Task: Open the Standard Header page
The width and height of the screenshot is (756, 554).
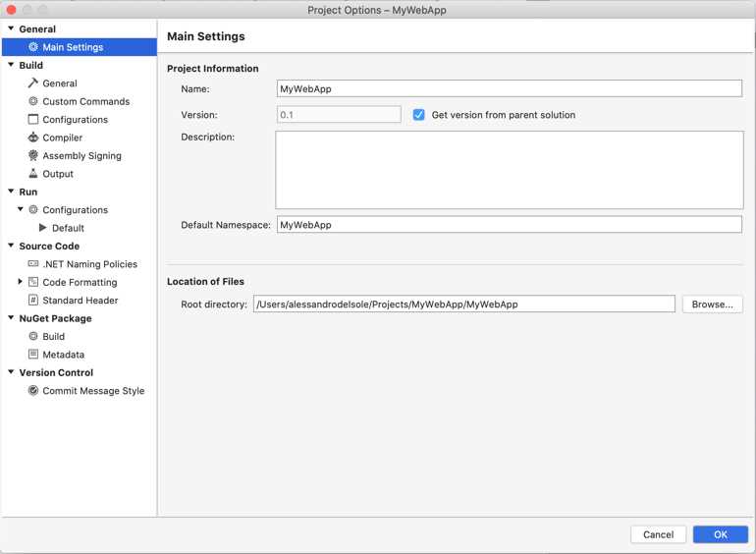Action: (x=80, y=300)
